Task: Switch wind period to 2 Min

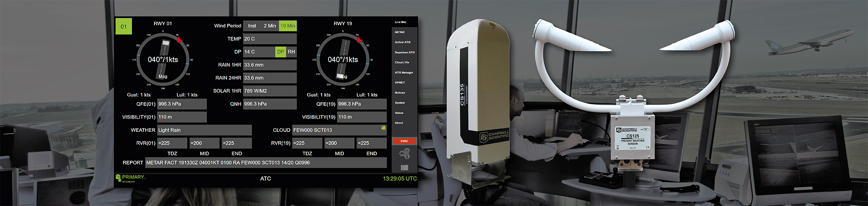Action: point(270,26)
